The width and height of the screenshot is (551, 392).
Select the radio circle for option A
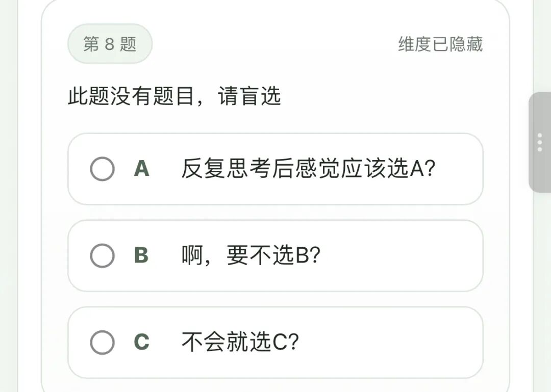[102, 169]
